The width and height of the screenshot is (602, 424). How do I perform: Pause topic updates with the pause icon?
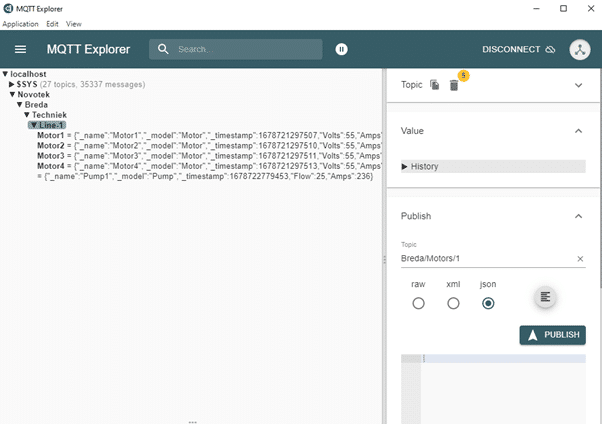pyautogui.click(x=342, y=49)
